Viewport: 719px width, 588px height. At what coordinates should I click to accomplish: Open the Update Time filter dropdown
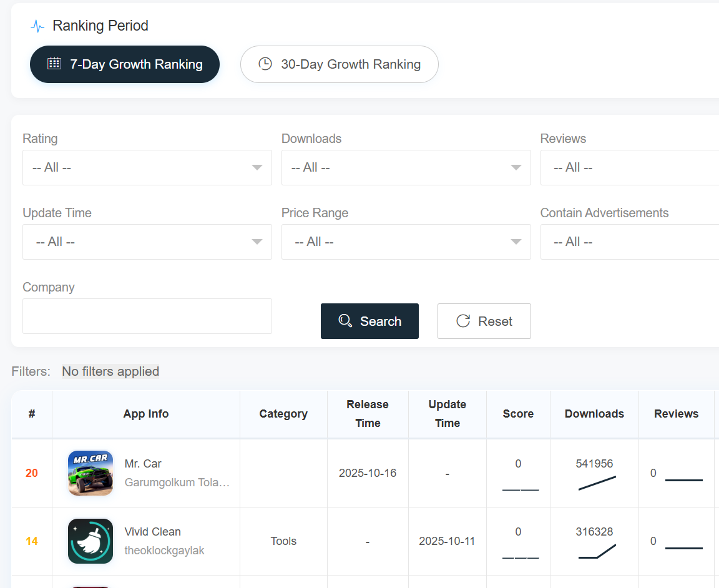(147, 242)
